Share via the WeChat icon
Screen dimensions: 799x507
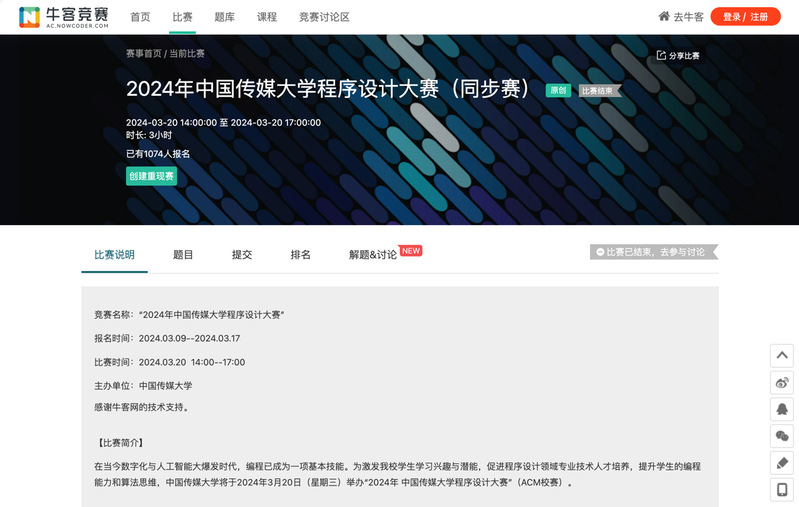(782, 436)
